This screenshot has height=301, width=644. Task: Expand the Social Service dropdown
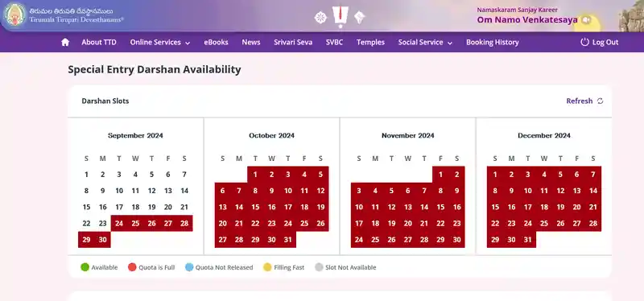(x=425, y=43)
